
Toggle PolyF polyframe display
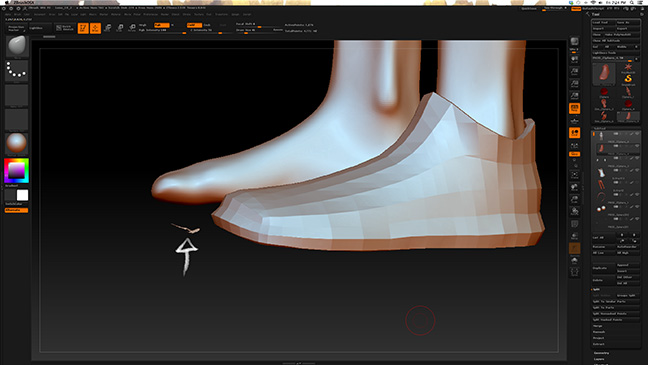click(x=574, y=224)
